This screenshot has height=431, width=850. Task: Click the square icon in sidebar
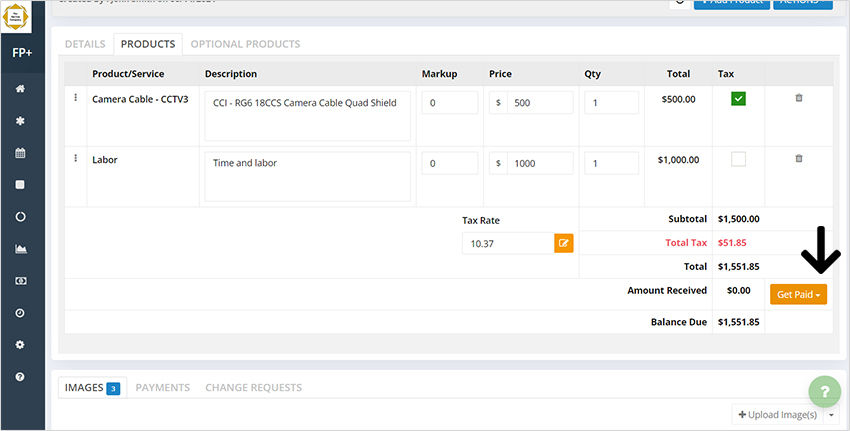click(x=20, y=185)
